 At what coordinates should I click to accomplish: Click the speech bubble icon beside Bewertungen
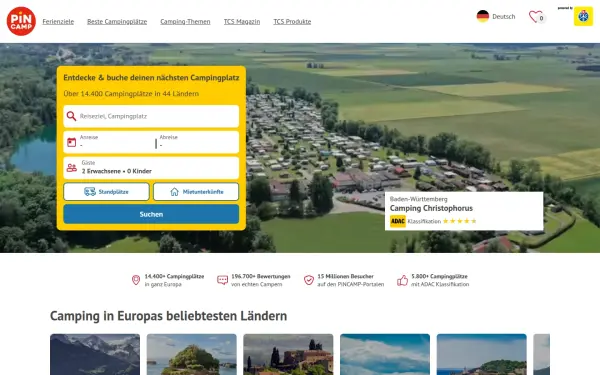(x=222, y=280)
